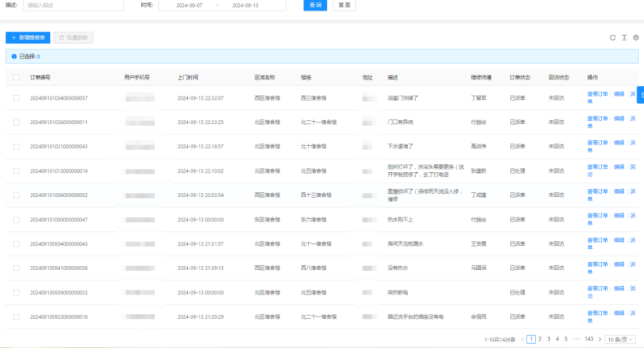Check the row for order 20240913100600000052
The image size is (644, 348).
click(16, 195)
